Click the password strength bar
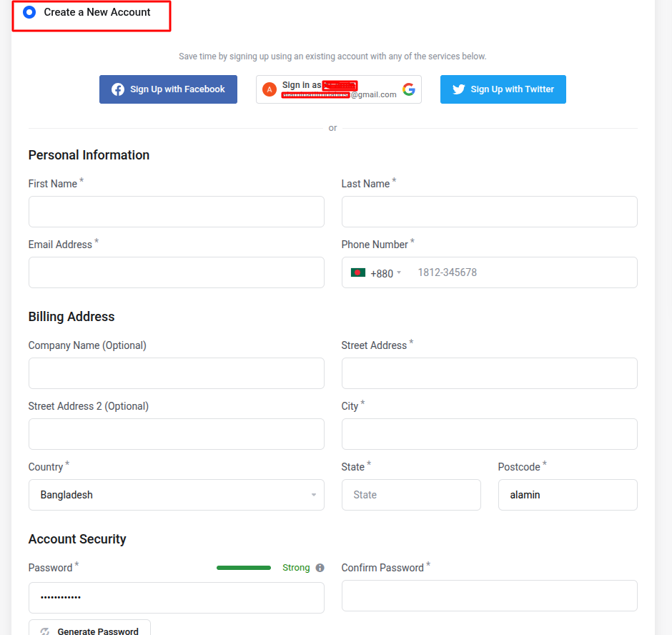This screenshot has height=635, width=672. (244, 568)
